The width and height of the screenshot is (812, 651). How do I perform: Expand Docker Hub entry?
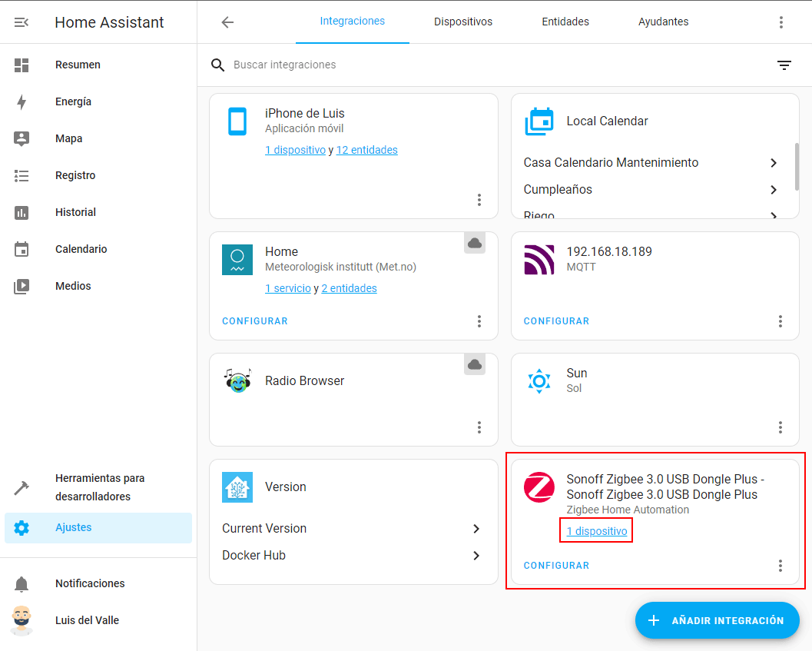476,556
